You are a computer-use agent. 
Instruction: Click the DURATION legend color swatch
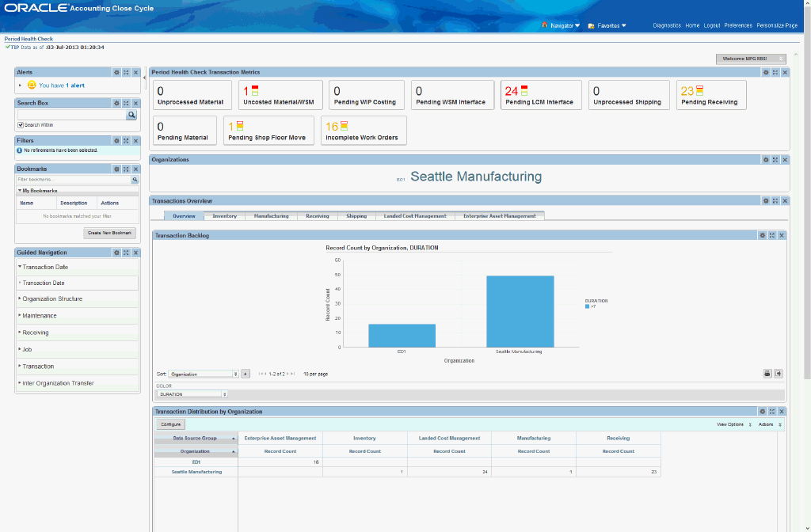click(587, 306)
